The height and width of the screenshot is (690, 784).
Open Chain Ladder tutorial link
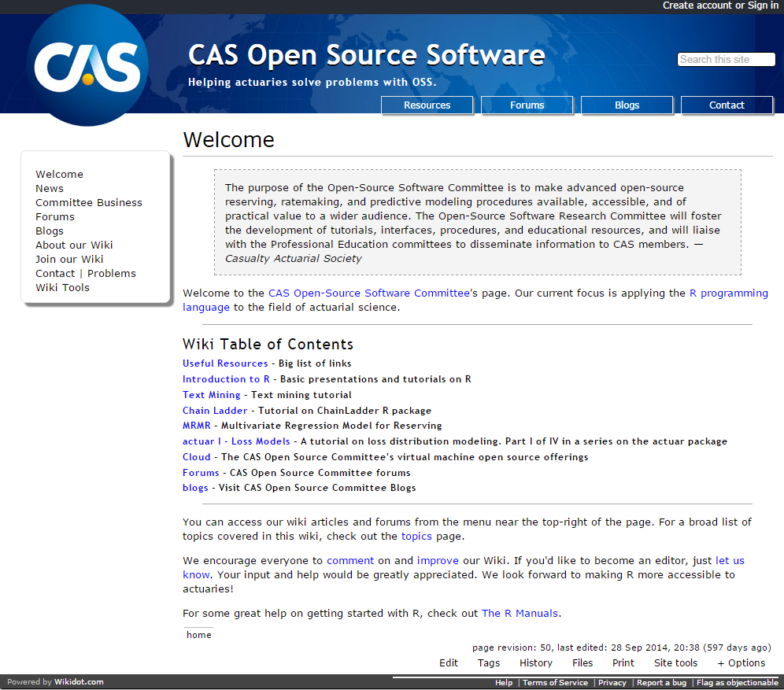(x=215, y=411)
